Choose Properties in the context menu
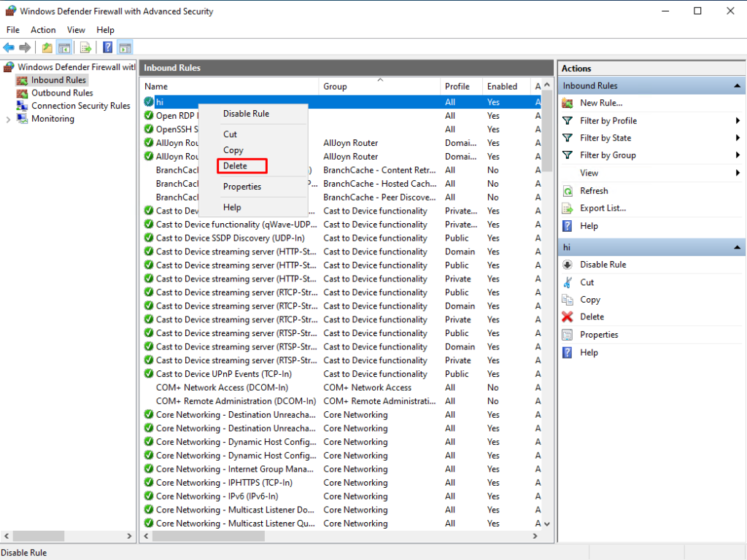The height and width of the screenshot is (560, 747). pos(253,187)
